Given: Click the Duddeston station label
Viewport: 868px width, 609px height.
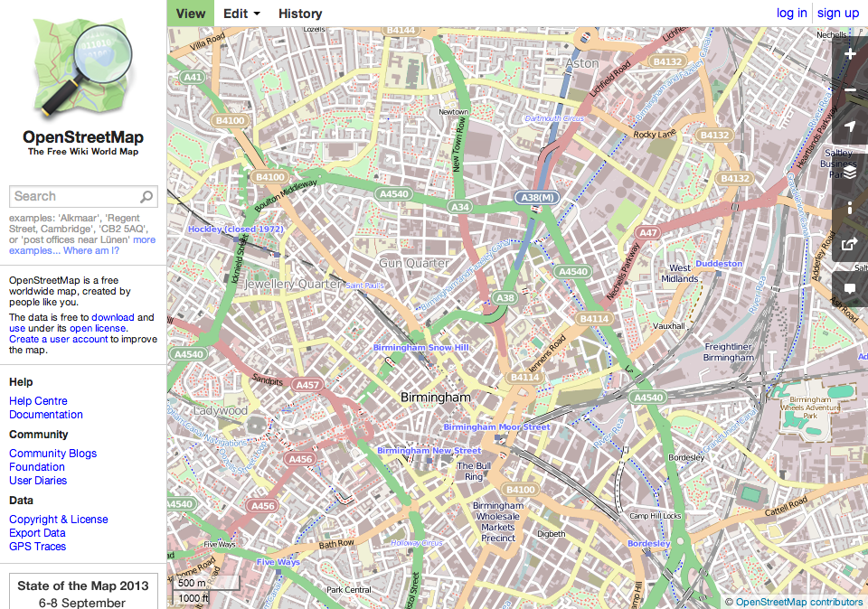Looking at the screenshot, I should point(719,264).
